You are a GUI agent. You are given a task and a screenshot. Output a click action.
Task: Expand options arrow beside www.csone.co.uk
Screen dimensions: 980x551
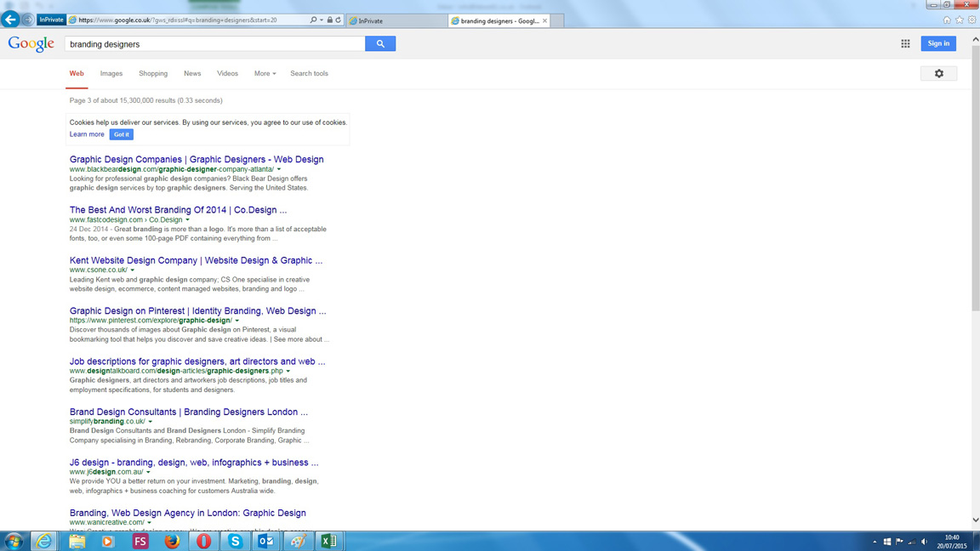[x=133, y=270]
